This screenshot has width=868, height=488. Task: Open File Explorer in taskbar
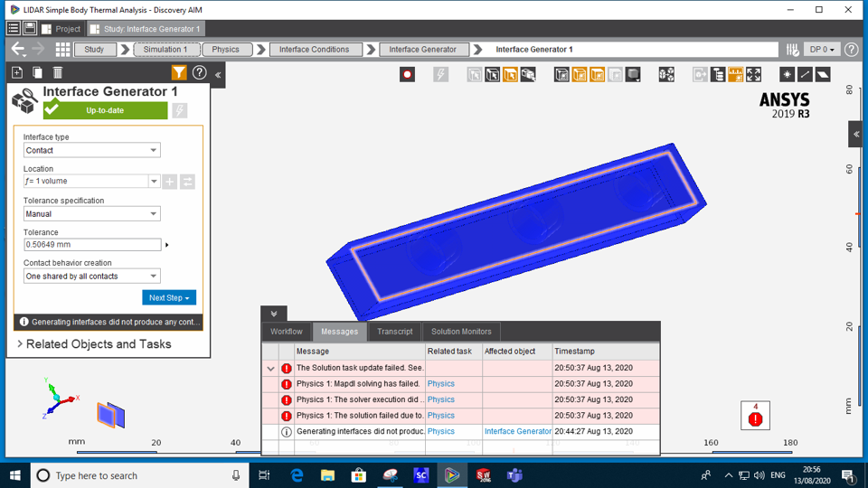coord(327,475)
